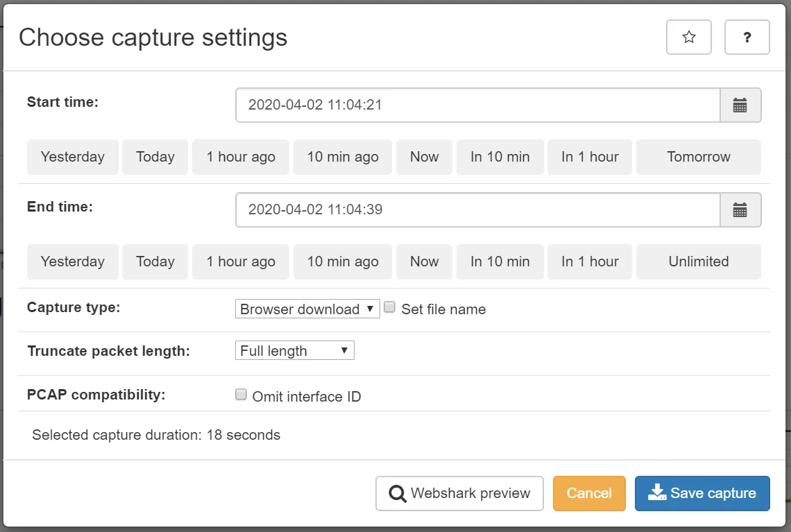The image size is (791, 532).
Task: Click the star favorite icon button
Action: [688, 37]
